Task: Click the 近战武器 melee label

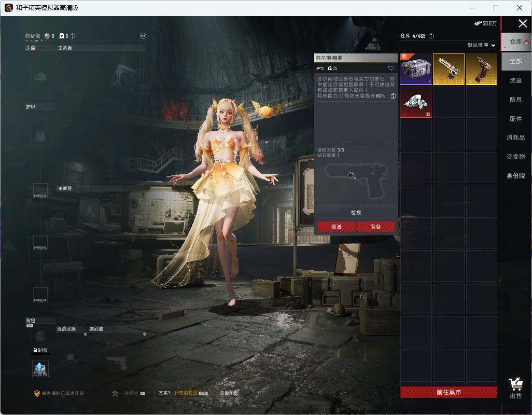Action: tap(66, 329)
